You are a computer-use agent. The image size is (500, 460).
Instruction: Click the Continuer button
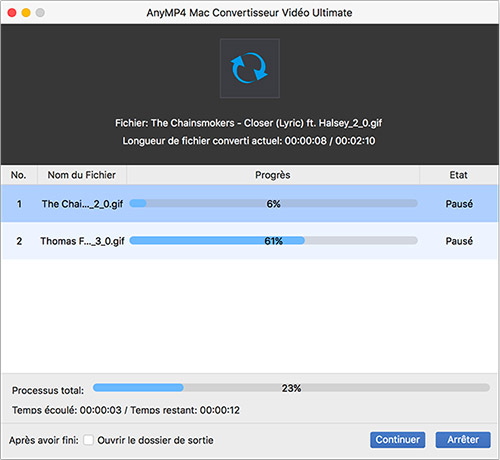pos(397,440)
